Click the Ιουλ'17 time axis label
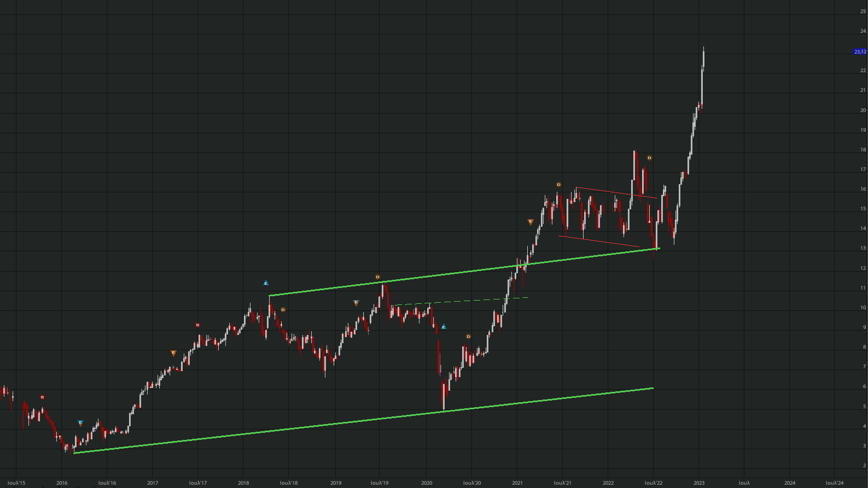The height and width of the screenshot is (488, 868). tap(198, 483)
